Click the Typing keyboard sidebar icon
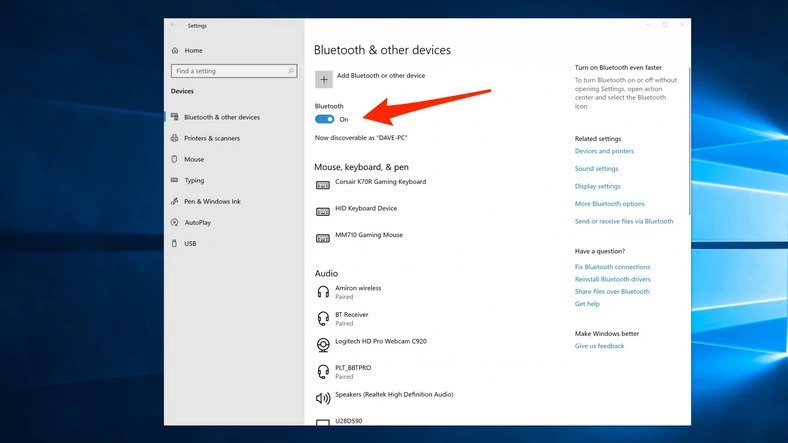Viewport: 788px width, 443px height. click(x=174, y=180)
